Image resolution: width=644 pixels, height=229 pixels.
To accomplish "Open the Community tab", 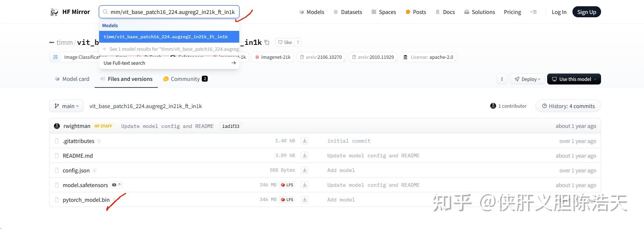I will click(185, 79).
